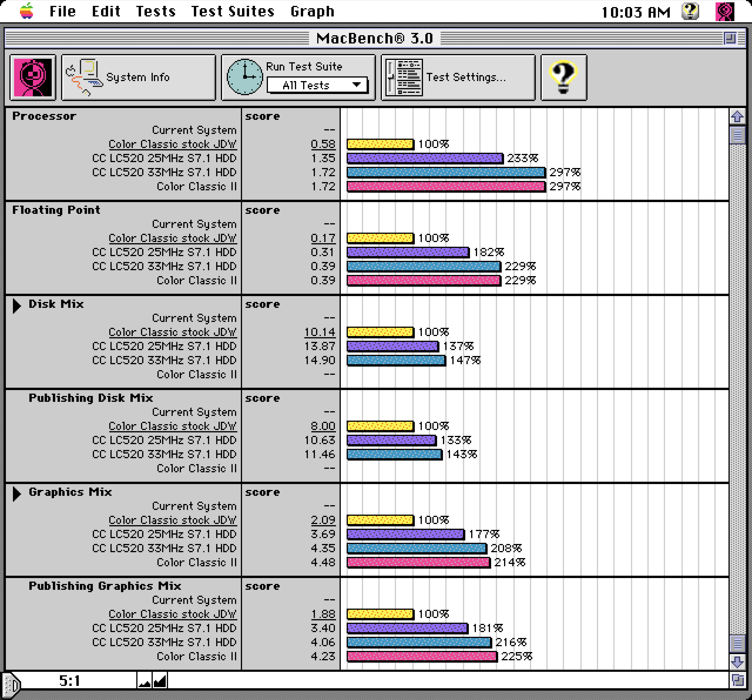The width and height of the screenshot is (752, 700).
Task: Open the help balloon menu in menu bar
Action: 690,11
